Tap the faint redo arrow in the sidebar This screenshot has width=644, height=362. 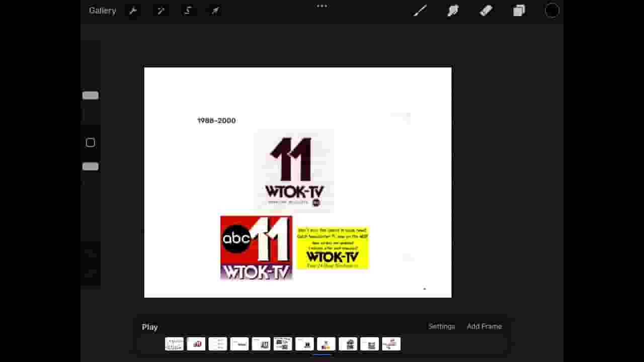[91, 274]
